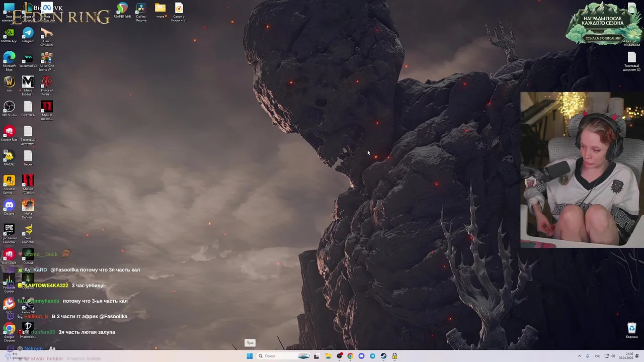This screenshot has height=362, width=644.
Task: Launch DaVinci Resolve from the desktop
Action: (x=141, y=13)
